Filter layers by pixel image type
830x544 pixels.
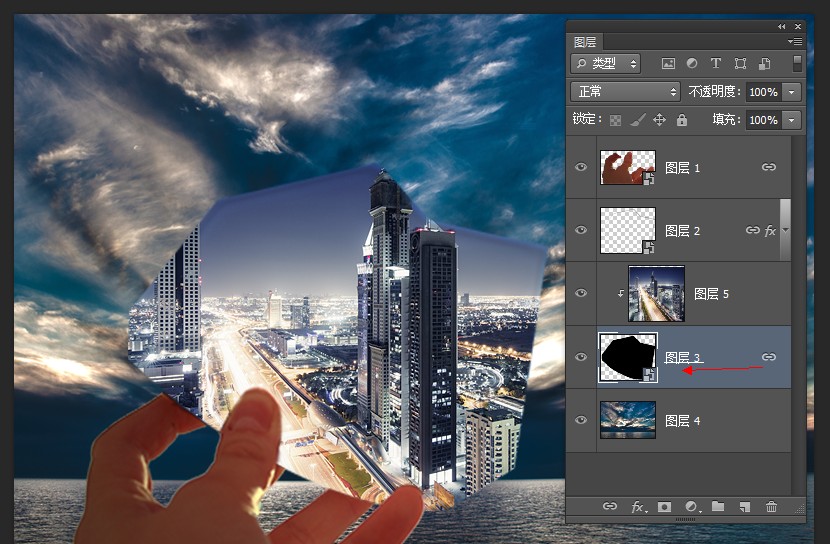(x=668, y=64)
